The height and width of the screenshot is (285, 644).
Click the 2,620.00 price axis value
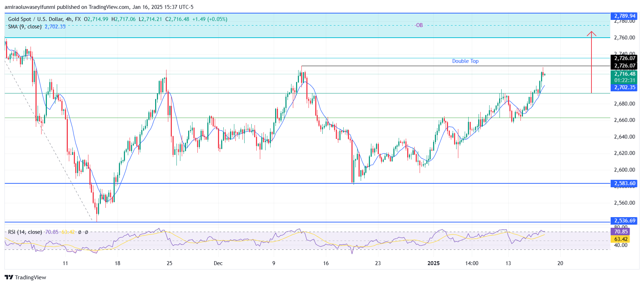point(624,153)
